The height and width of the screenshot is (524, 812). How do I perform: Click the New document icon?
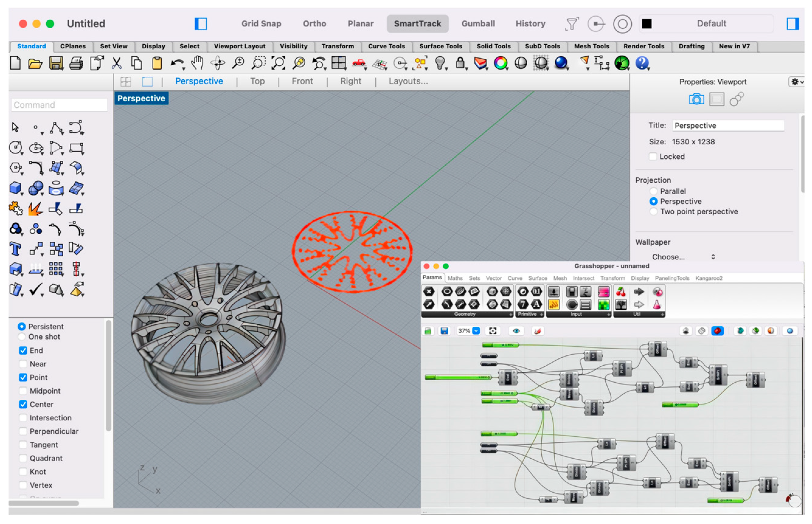pos(15,63)
